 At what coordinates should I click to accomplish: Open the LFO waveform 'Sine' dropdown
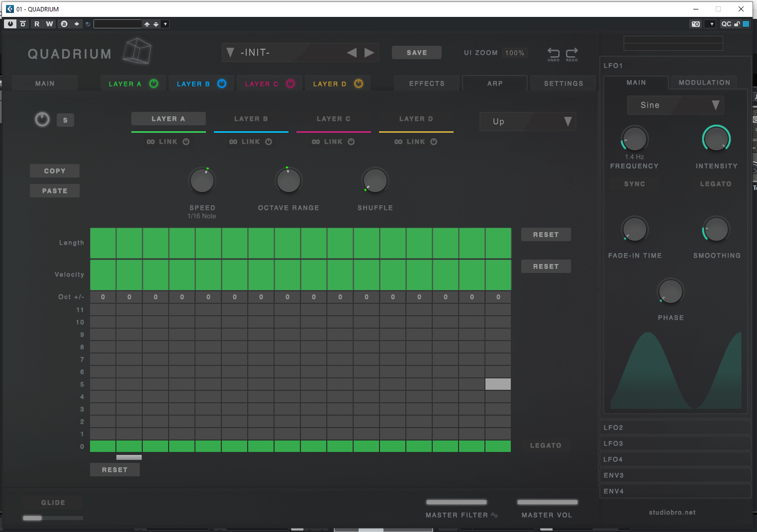pos(674,105)
